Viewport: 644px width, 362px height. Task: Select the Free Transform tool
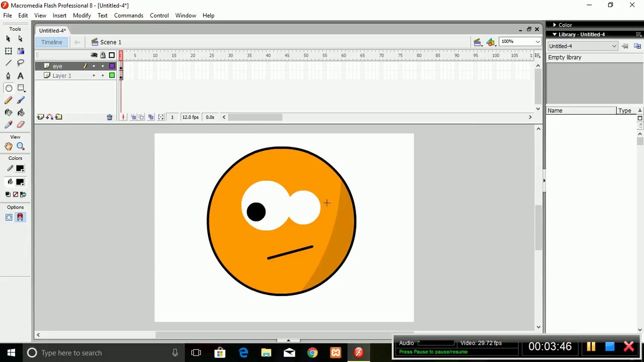(x=8, y=50)
